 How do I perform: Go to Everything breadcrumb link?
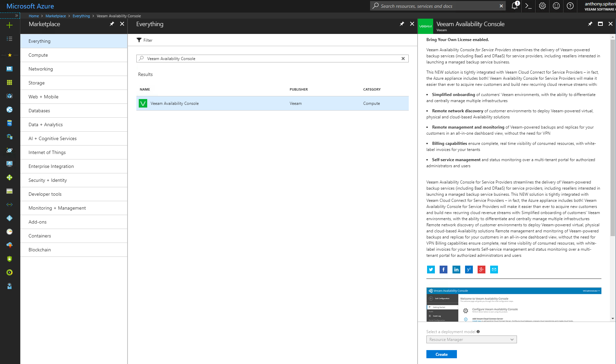[x=81, y=16]
